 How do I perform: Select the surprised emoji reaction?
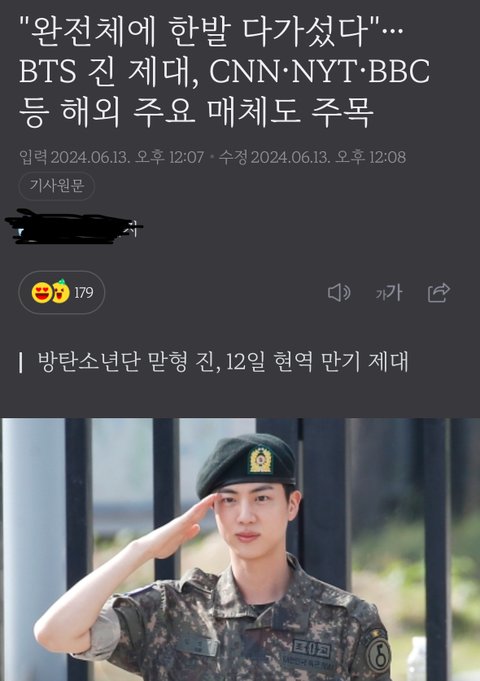(x=61, y=291)
